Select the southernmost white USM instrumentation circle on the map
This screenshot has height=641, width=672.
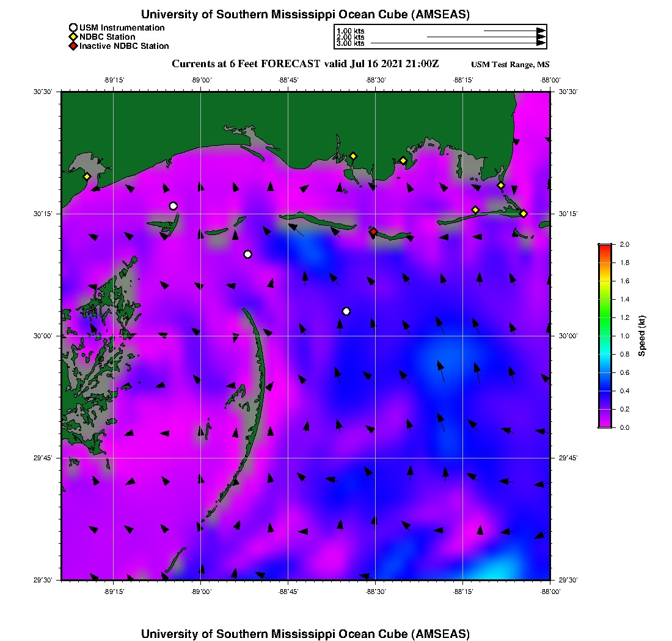tap(346, 311)
